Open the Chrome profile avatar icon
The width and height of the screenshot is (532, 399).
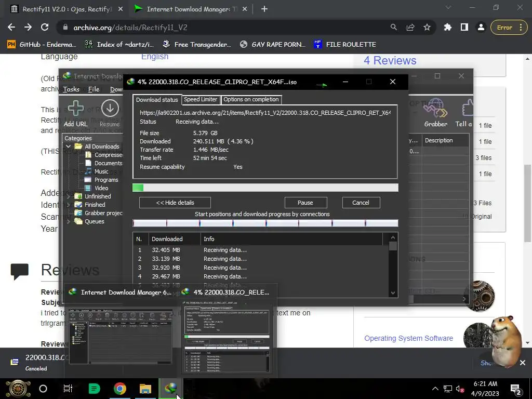tap(481, 28)
